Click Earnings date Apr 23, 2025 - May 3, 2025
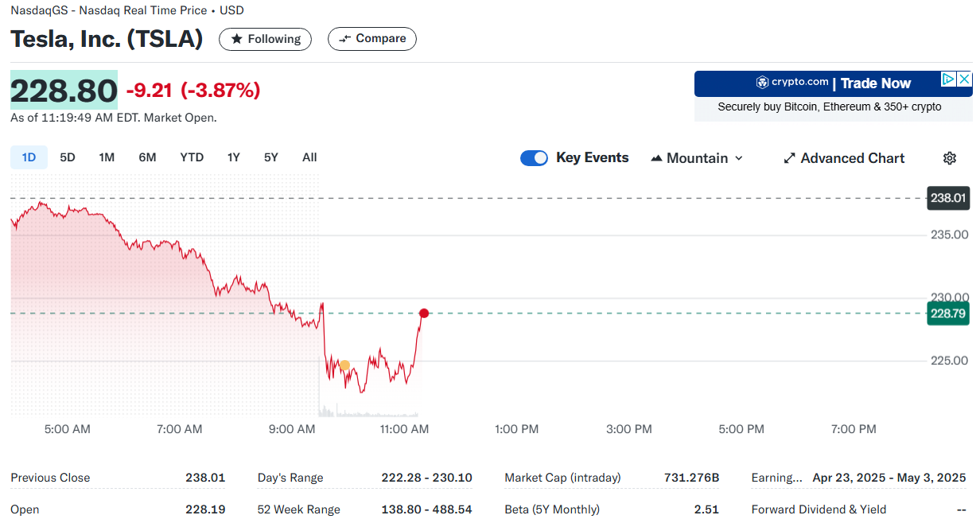Image resolution: width=980 pixels, height=519 pixels. [889, 478]
